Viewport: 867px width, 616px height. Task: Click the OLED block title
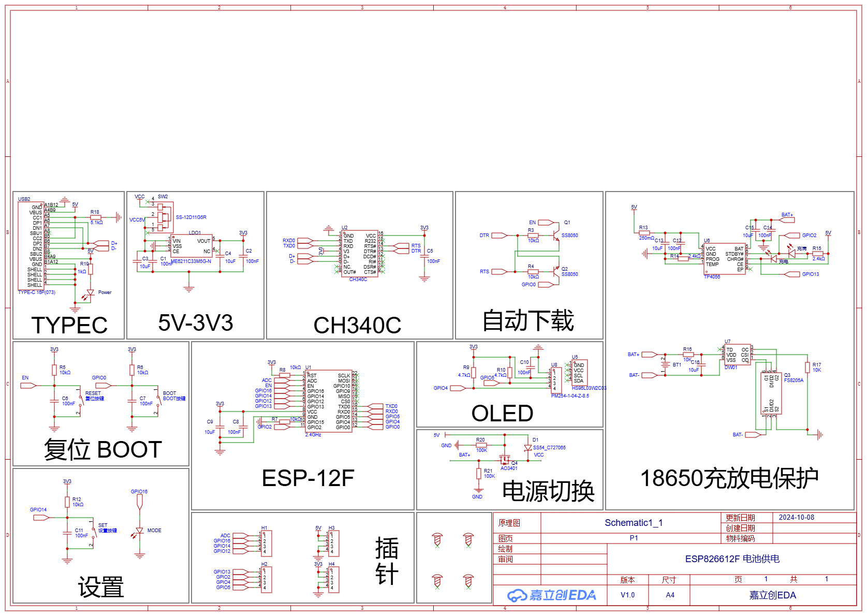[502, 414]
